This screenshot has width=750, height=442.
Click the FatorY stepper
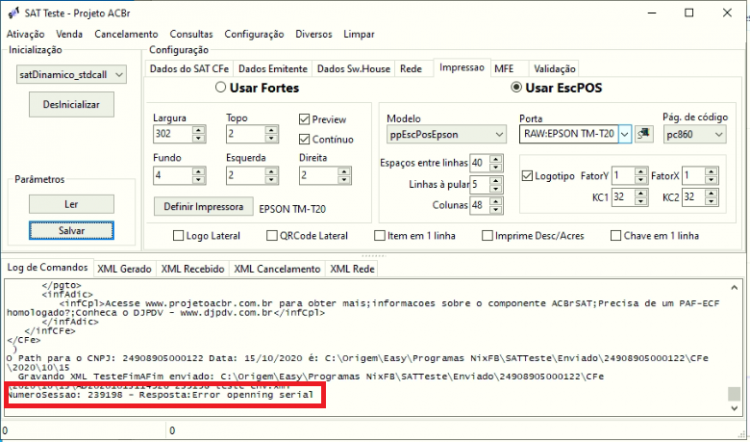[x=641, y=176]
